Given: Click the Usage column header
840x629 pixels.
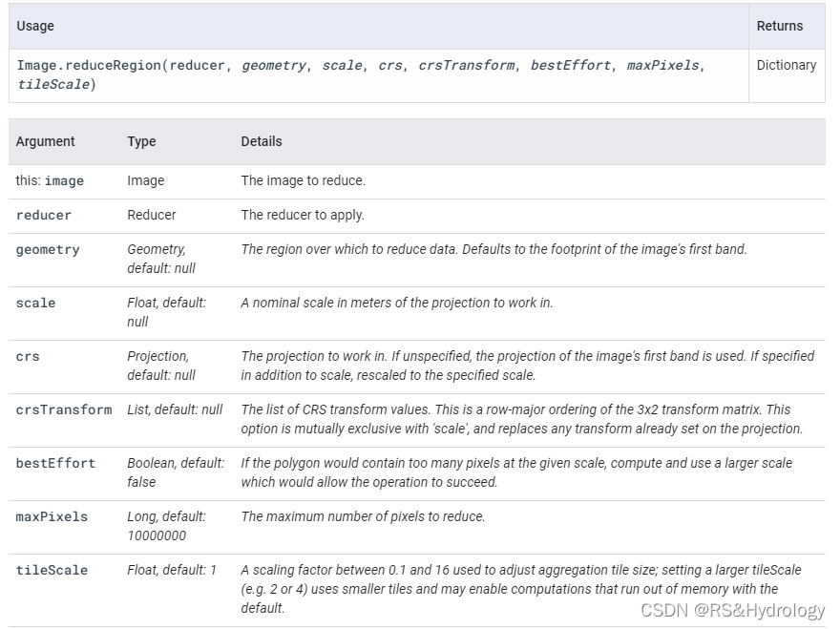Looking at the screenshot, I should point(35,26).
